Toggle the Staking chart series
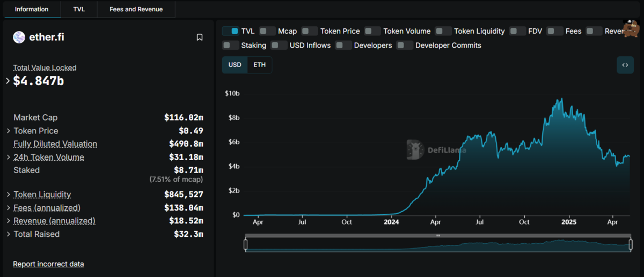644x277 pixels. coord(230,45)
